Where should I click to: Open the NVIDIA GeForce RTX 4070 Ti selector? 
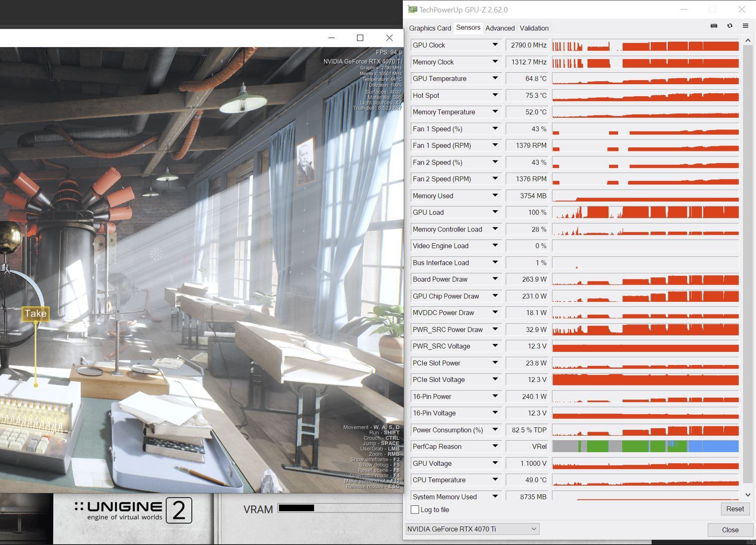pos(472,529)
